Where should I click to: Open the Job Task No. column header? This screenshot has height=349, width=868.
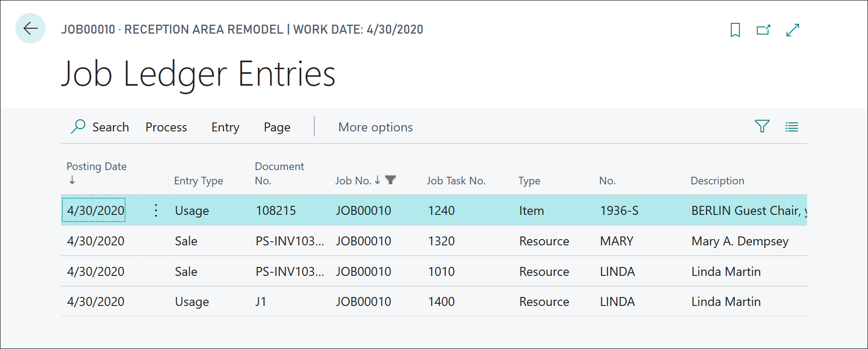click(x=456, y=181)
